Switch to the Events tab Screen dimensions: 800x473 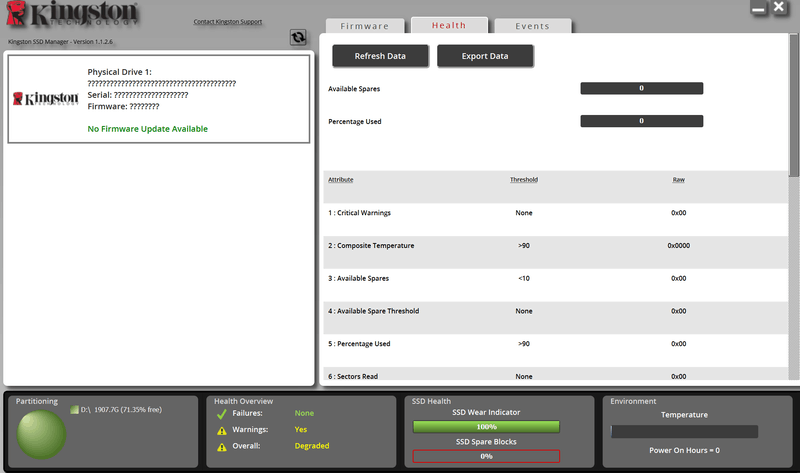pos(533,26)
